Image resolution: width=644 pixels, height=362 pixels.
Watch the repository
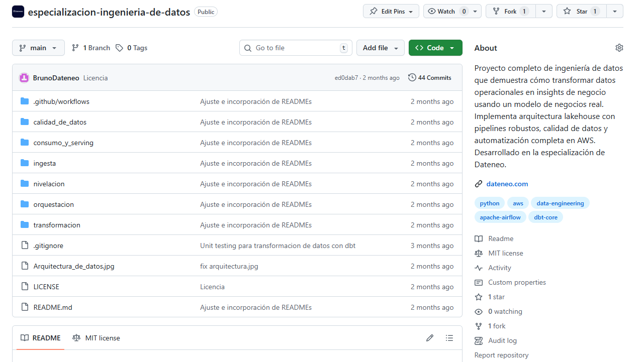[x=448, y=11]
